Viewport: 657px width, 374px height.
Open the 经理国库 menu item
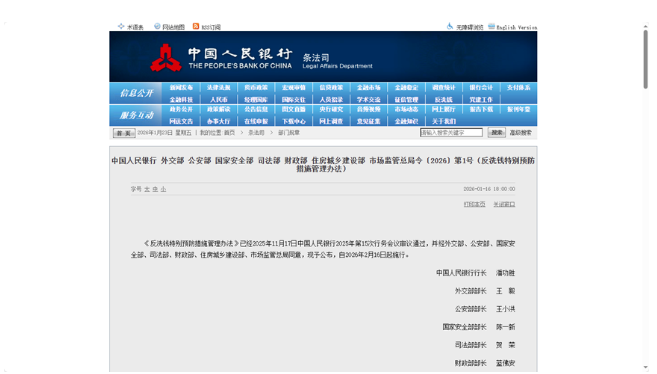(x=256, y=100)
